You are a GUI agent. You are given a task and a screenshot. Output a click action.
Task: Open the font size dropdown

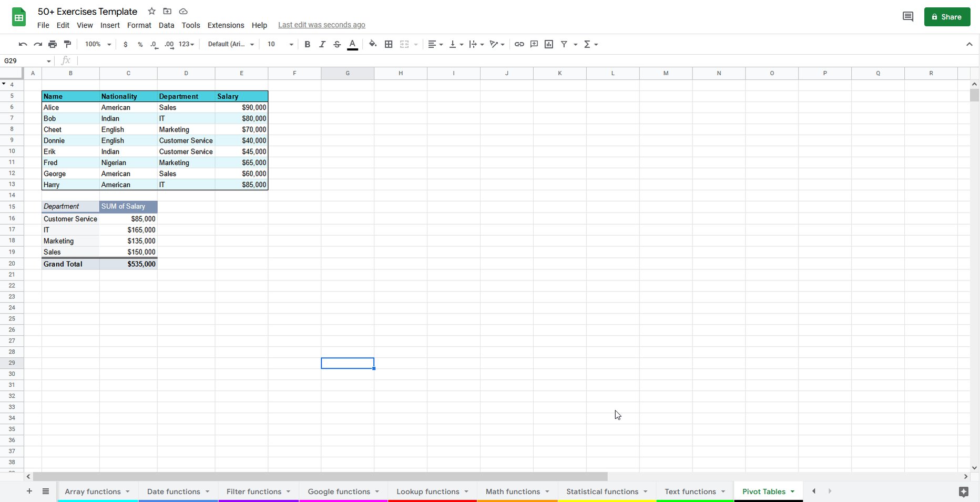[x=279, y=44]
